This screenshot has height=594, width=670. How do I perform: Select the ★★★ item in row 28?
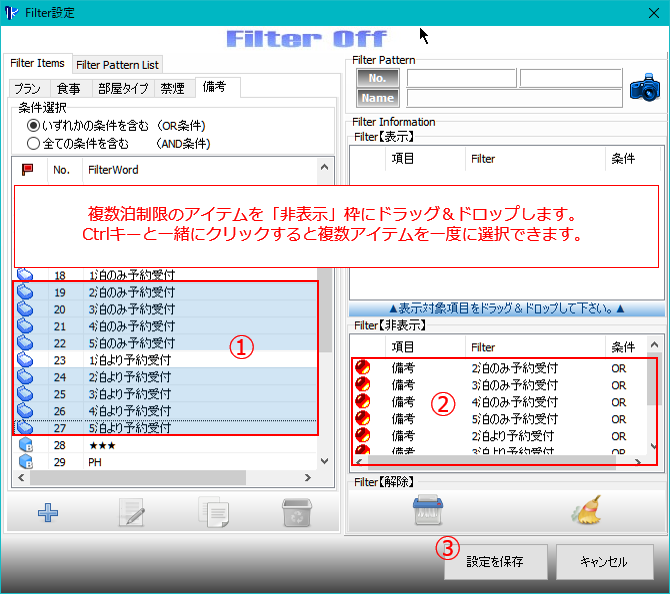coord(103,445)
